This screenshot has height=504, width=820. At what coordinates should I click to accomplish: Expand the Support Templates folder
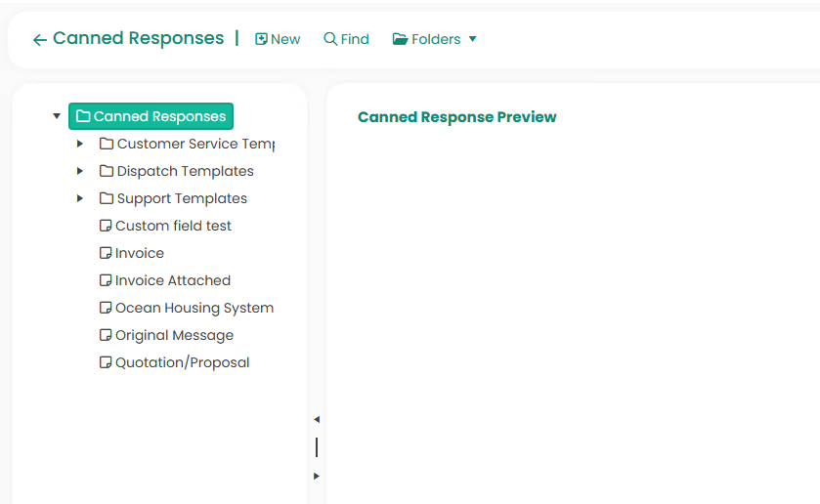(80, 198)
